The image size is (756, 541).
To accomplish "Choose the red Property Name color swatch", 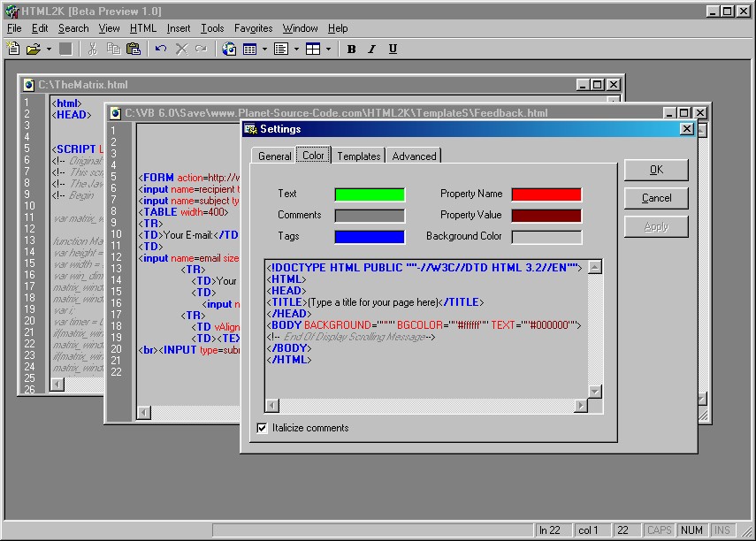I will point(546,194).
